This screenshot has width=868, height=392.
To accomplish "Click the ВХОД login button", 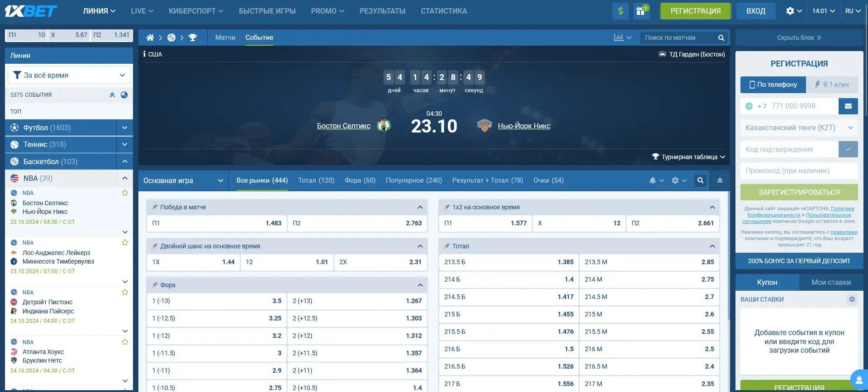I will [x=755, y=11].
